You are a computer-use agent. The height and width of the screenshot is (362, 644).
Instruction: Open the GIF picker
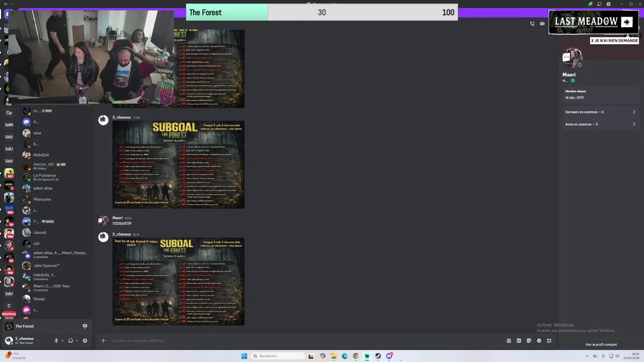pos(519,340)
